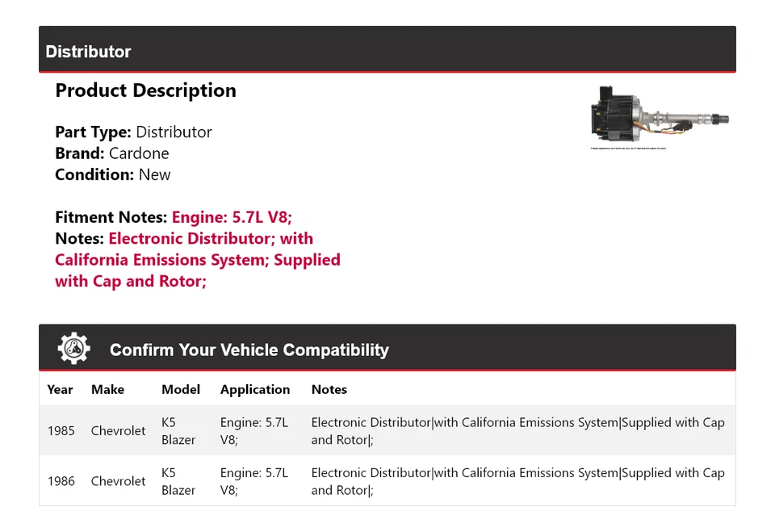Viewport: 775px width, 532px height.
Task: Click the Distributor header title
Action: 88,52
